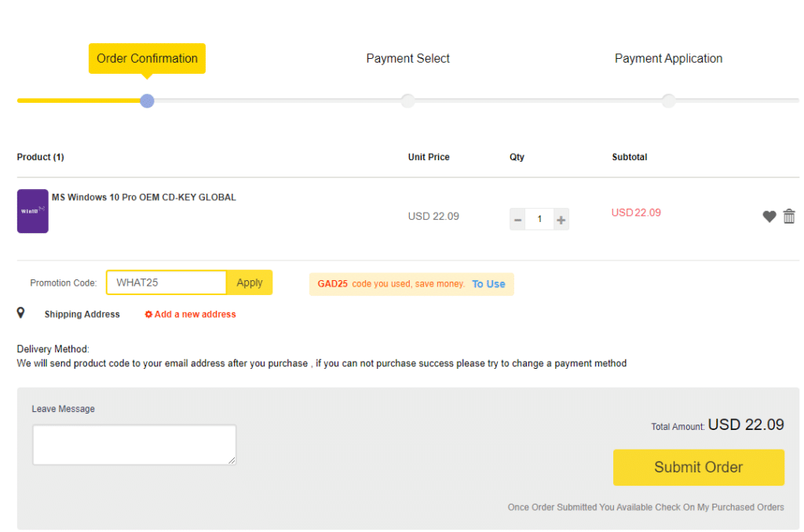Click the Once Order Submitted note
Viewport: 804px width, 532px height.
click(646, 508)
